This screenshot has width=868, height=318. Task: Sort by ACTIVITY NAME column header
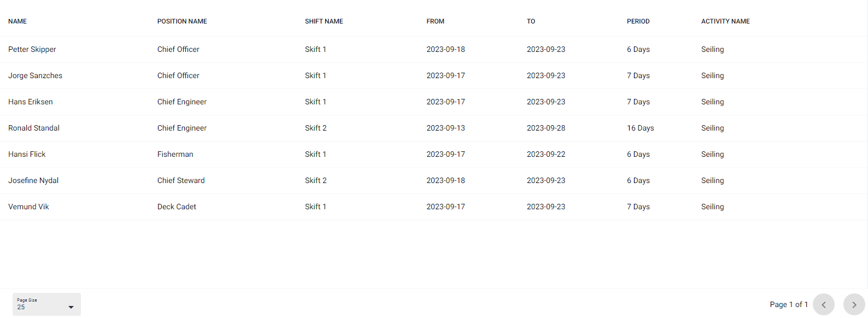725,21
